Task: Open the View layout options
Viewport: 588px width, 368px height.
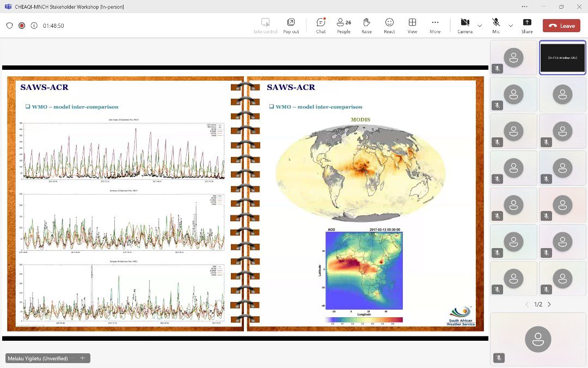Action: tap(412, 26)
